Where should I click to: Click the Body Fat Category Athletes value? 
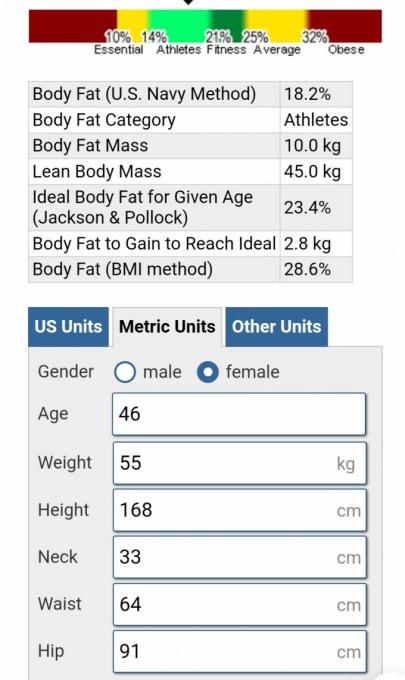tap(316, 120)
